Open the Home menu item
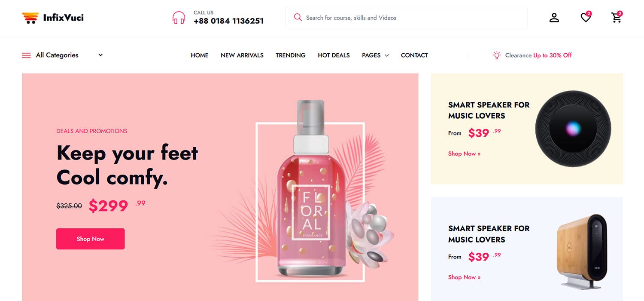This screenshot has width=644, height=301. (x=200, y=55)
